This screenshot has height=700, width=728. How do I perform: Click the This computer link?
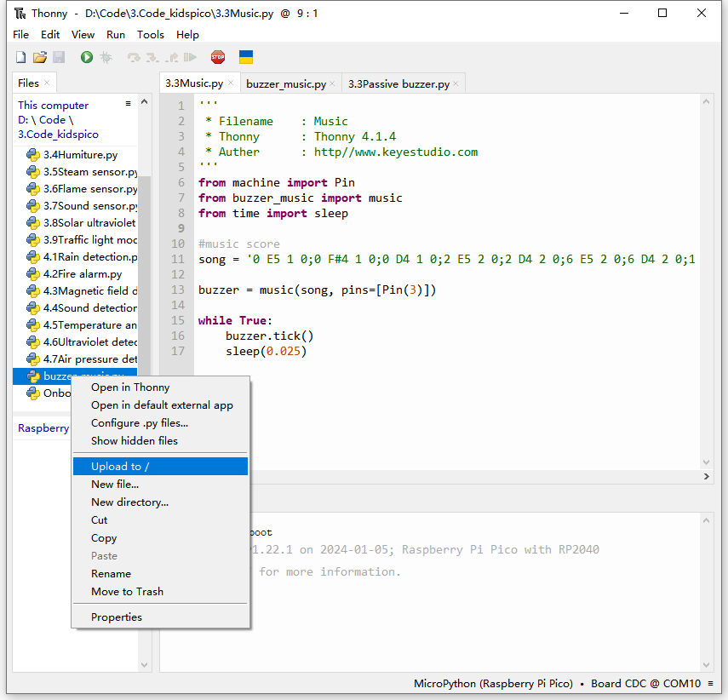click(53, 106)
